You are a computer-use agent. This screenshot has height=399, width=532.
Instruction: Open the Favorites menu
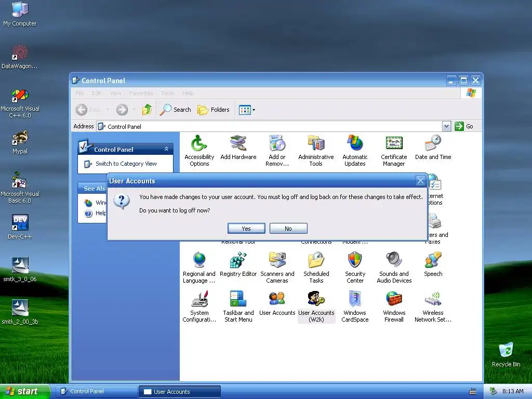pos(141,93)
